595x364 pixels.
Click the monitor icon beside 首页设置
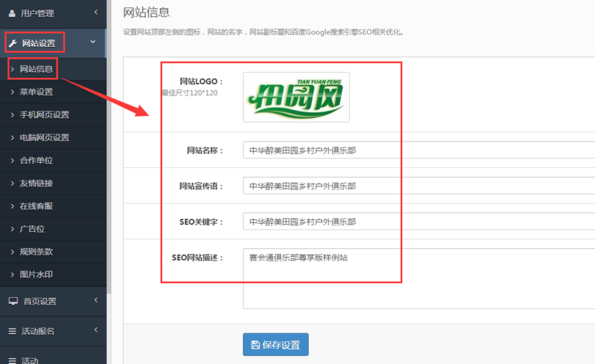(12, 301)
